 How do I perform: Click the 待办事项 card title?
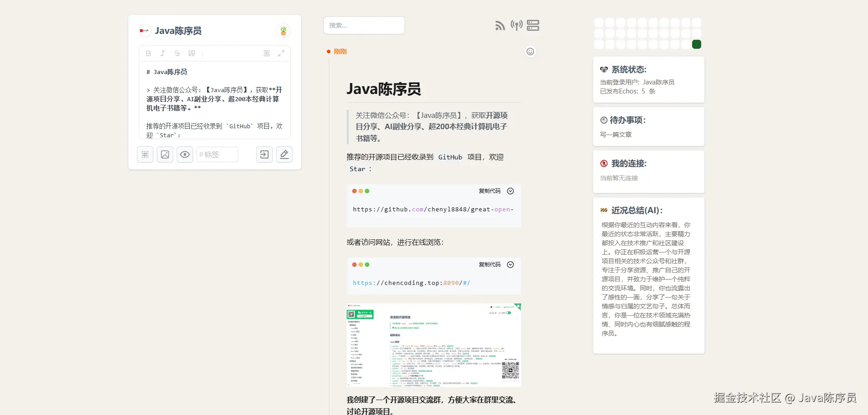click(x=628, y=120)
